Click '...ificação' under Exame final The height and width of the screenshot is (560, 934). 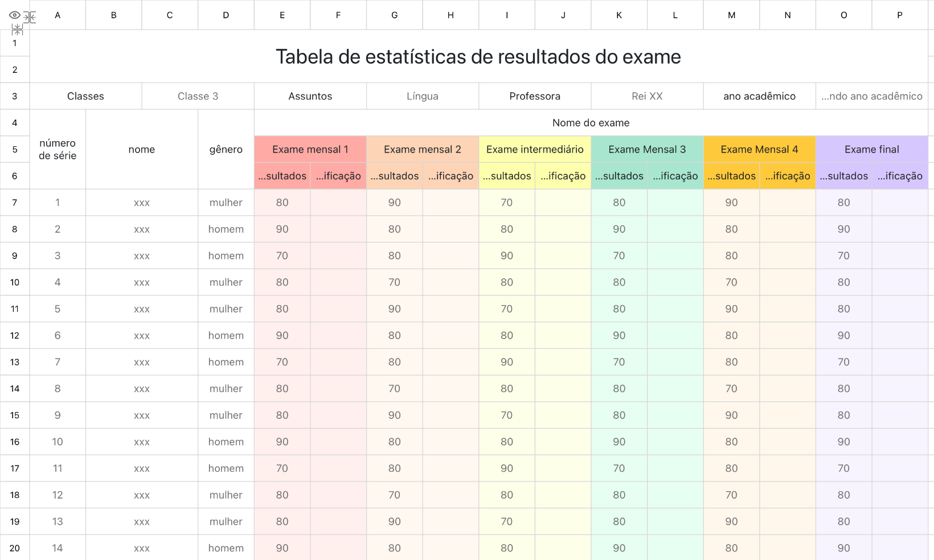pyautogui.click(x=900, y=176)
